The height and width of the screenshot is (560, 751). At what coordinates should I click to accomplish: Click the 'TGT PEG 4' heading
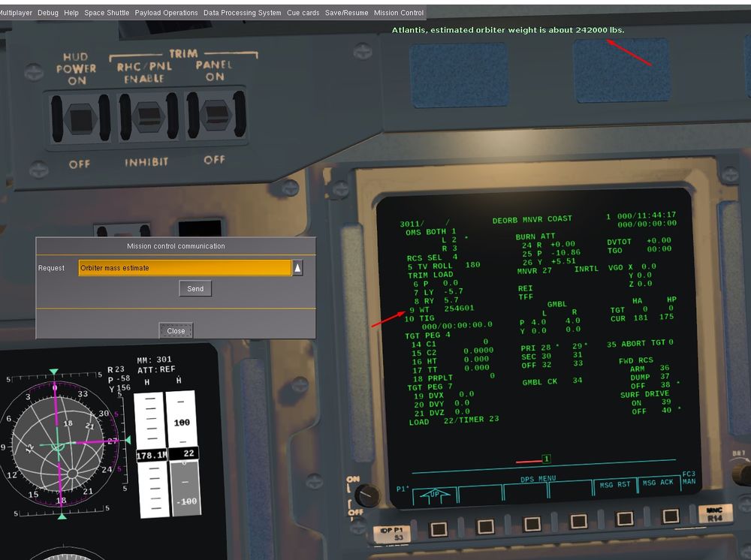point(428,336)
